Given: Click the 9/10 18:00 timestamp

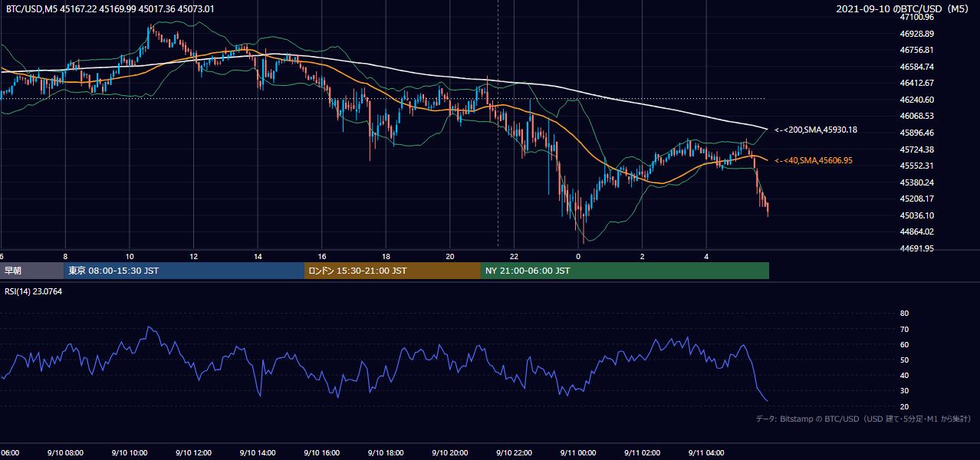Looking at the screenshot, I should [x=385, y=453].
